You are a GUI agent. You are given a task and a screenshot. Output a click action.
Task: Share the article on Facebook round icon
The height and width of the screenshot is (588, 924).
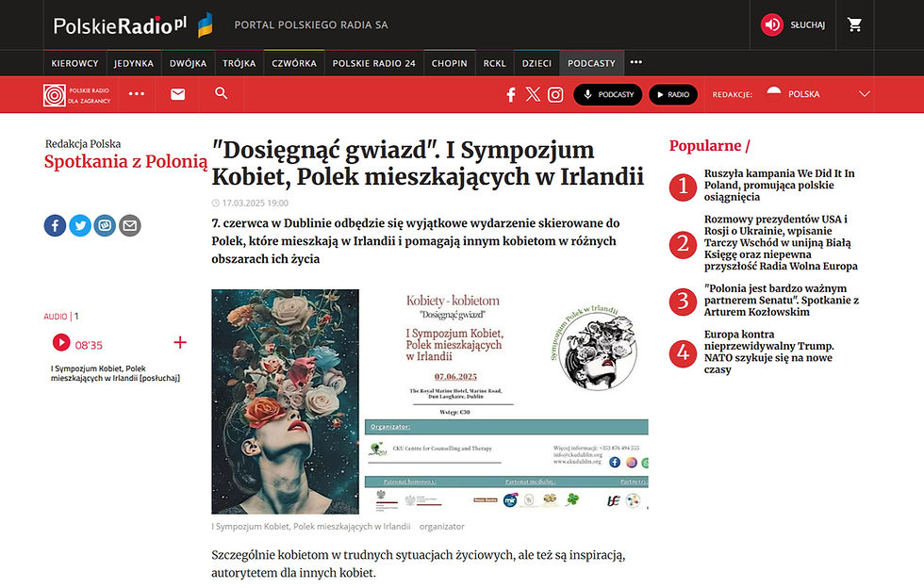tap(55, 225)
